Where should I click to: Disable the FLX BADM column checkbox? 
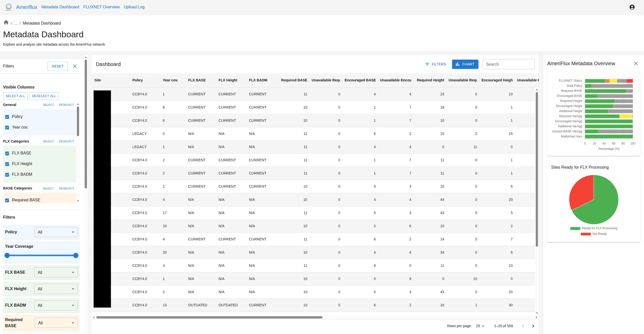(x=7, y=174)
